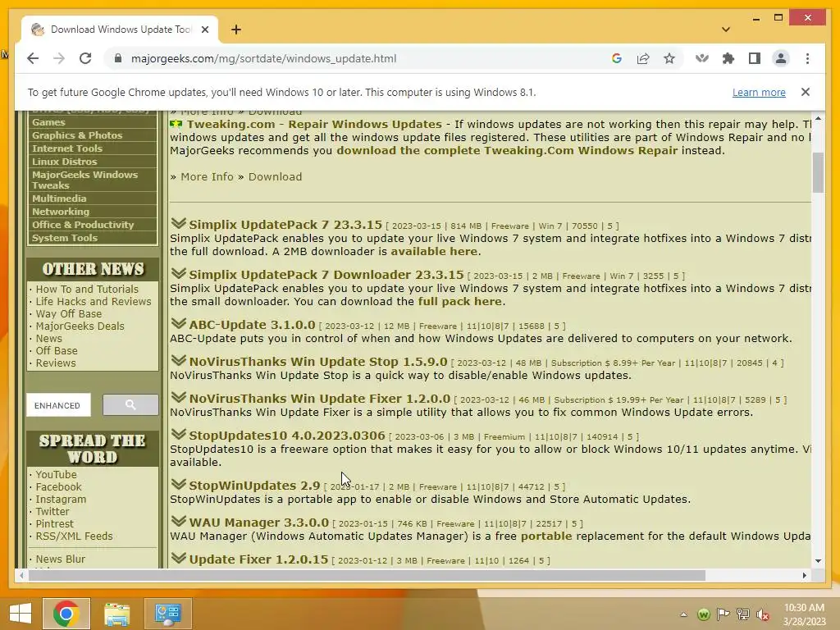Open the Internet Tools category
Screen dimensions: 840x630
pyautogui.click(x=67, y=148)
